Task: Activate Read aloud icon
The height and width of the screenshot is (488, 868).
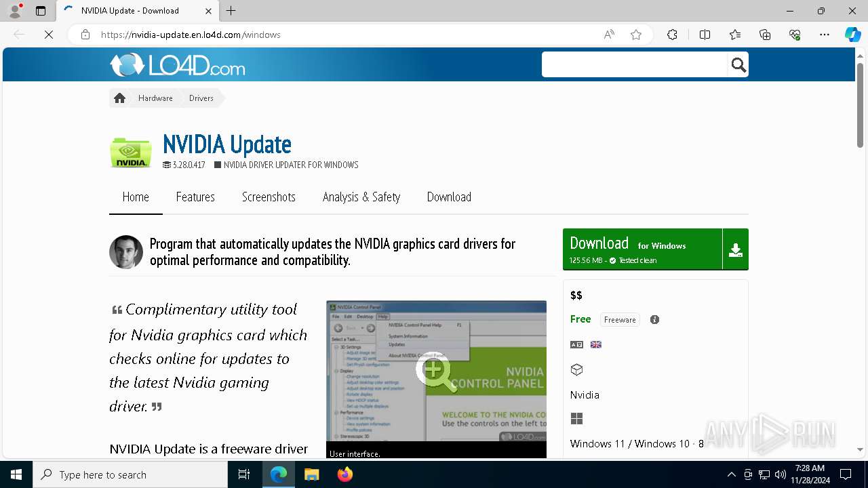Action: 609,35
